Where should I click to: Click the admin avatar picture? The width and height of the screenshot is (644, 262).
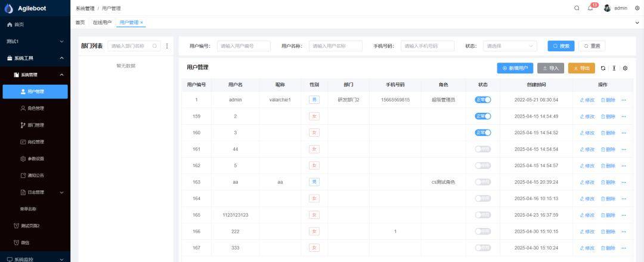(607, 8)
